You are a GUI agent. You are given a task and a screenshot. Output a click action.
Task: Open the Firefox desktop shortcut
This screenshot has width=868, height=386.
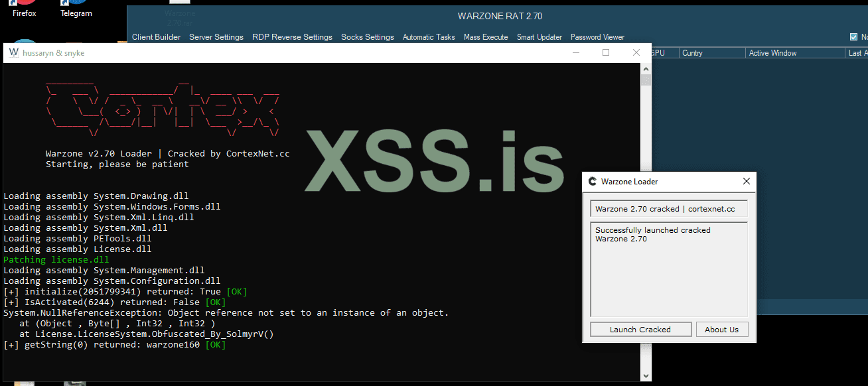coord(25,9)
